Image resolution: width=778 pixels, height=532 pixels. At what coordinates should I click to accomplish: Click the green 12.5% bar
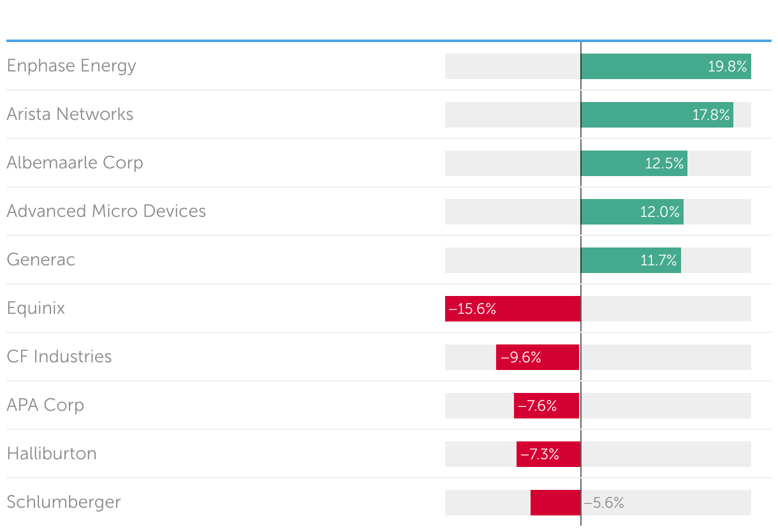coord(634,163)
